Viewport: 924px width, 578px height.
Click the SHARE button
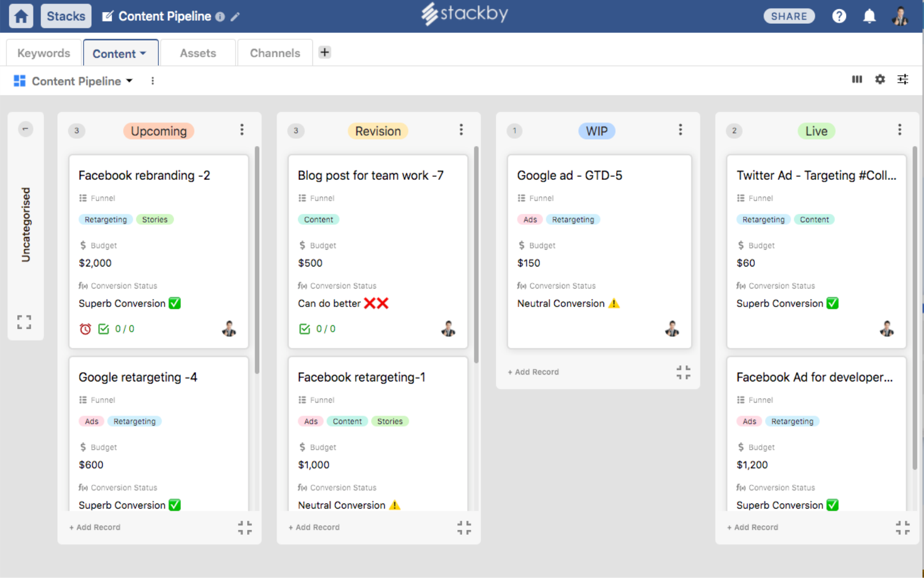[789, 16]
